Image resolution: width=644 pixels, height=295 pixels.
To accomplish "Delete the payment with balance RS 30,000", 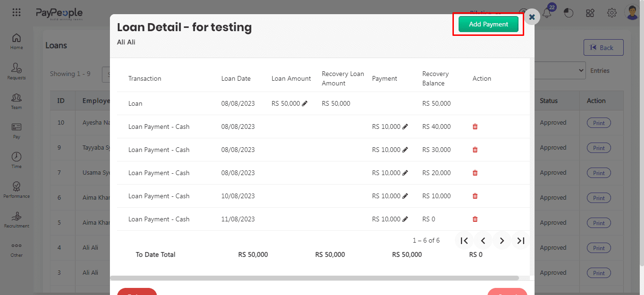I will click(475, 150).
